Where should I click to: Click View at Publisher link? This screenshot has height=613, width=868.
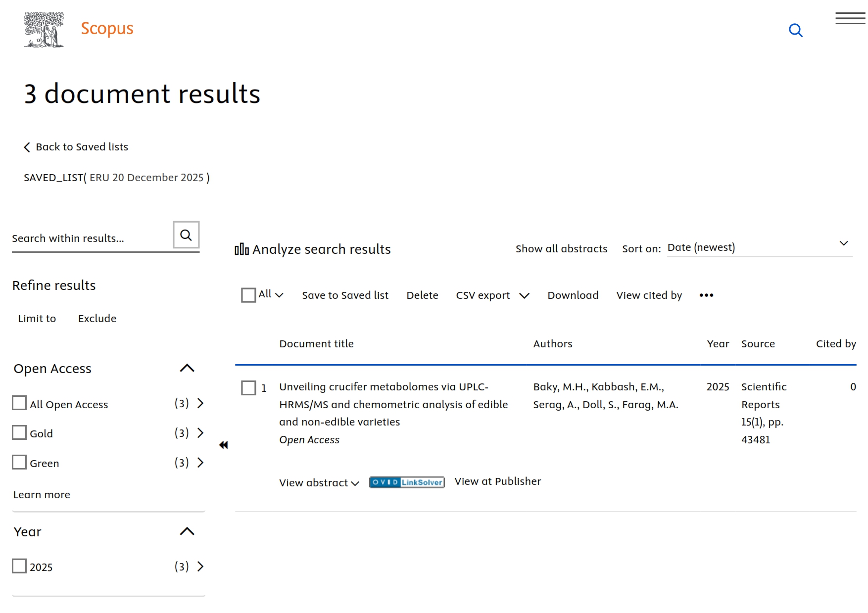(497, 481)
